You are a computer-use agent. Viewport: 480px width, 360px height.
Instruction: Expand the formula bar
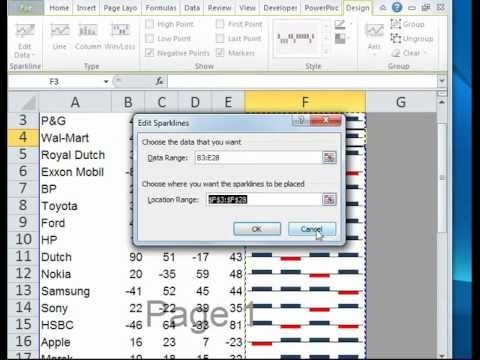click(x=442, y=81)
